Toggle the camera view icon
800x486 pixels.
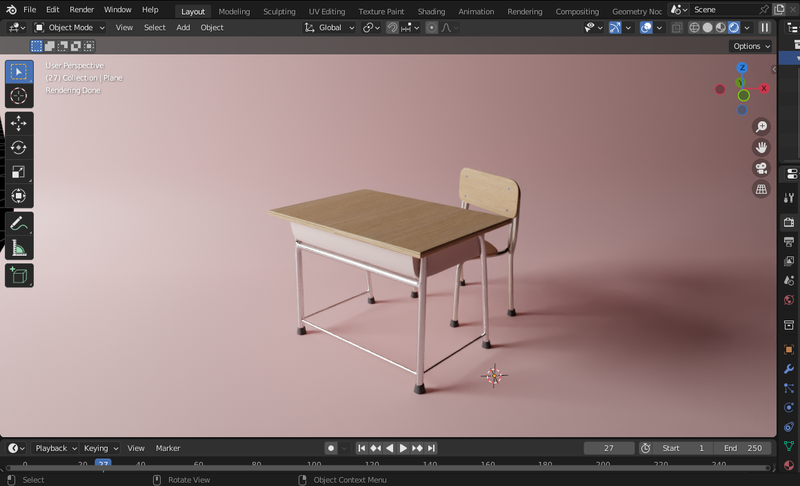761,168
